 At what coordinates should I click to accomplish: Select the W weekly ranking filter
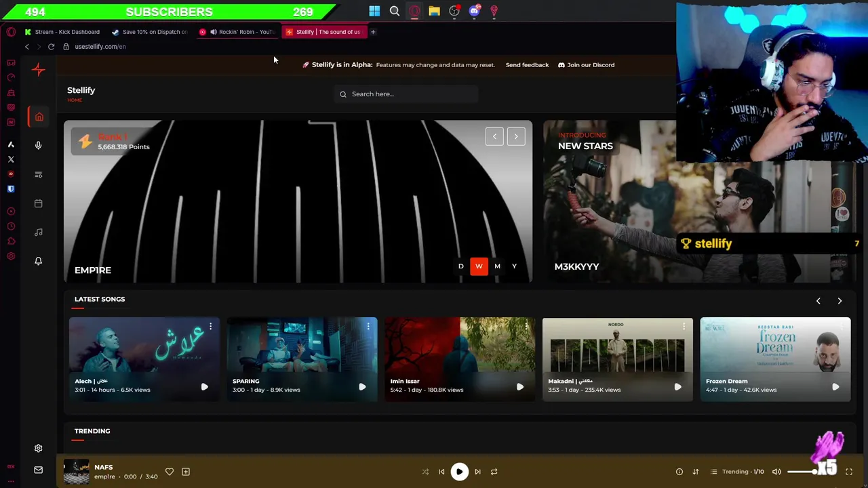tap(479, 266)
